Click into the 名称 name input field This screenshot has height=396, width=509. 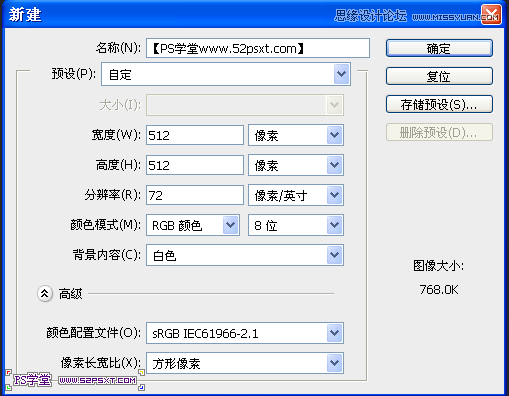tap(258, 48)
